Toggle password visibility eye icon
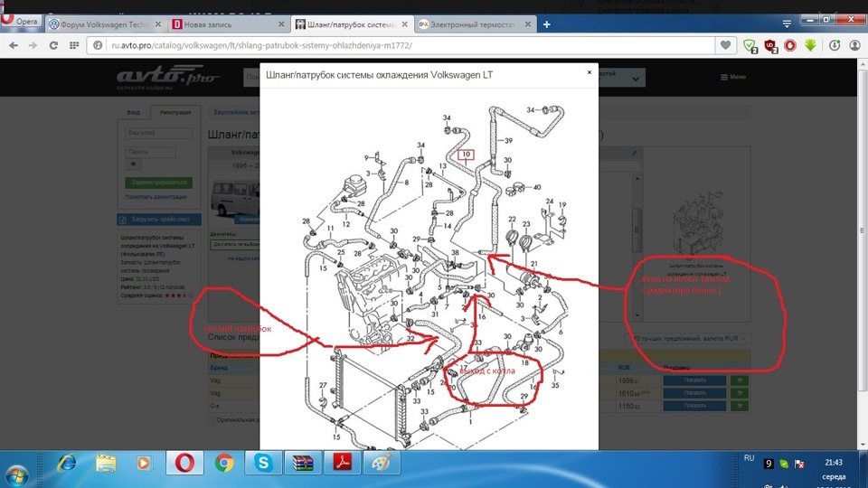This screenshot has height=488, width=868. (133, 164)
